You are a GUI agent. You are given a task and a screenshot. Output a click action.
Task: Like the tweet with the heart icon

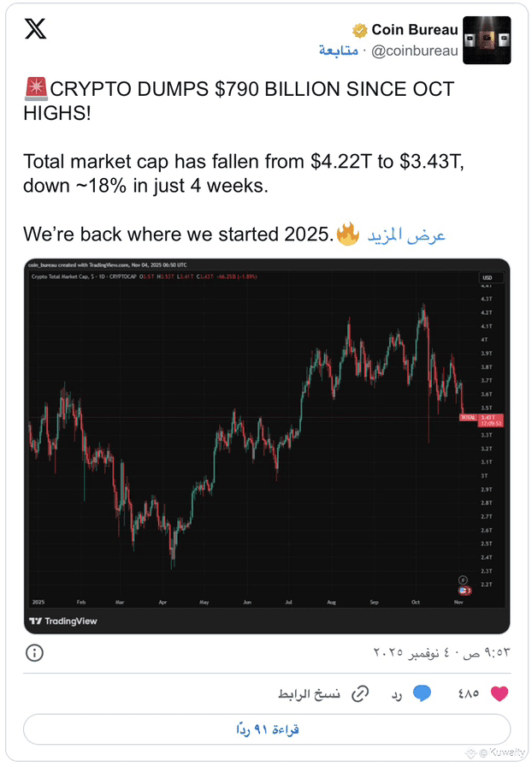tap(499, 693)
